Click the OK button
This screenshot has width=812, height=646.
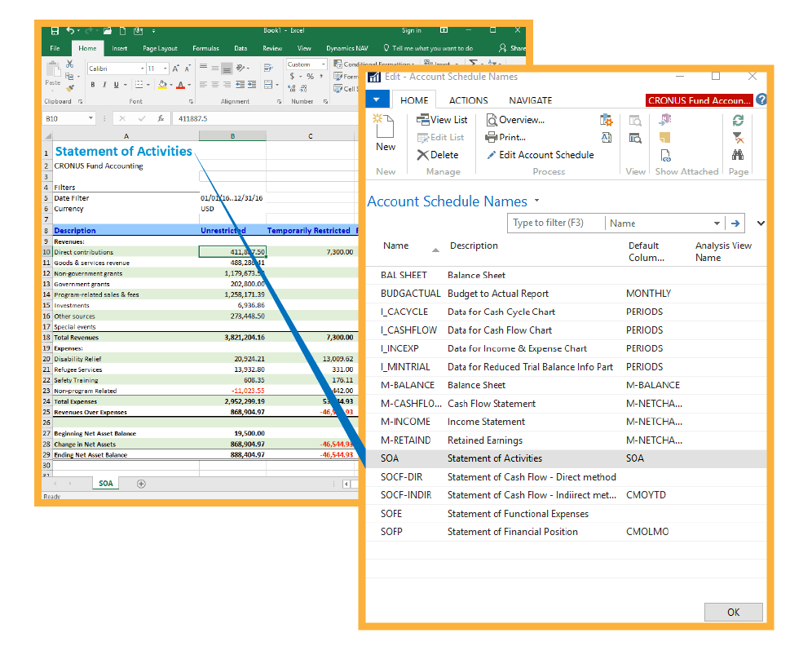pyautogui.click(x=733, y=612)
